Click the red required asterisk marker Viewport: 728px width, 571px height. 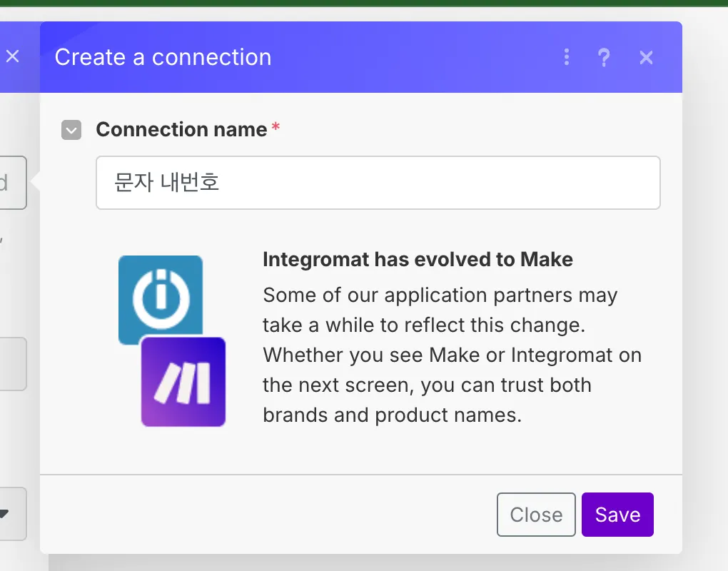point(275,128)
